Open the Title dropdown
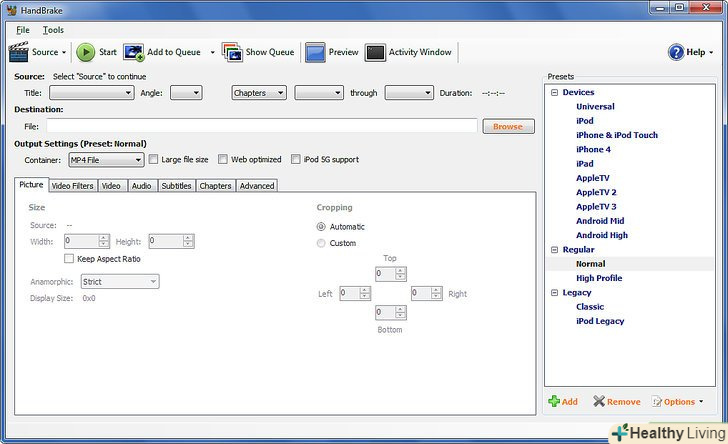The height and width of the screenshot is (444, 728). [x=92, y=93]
